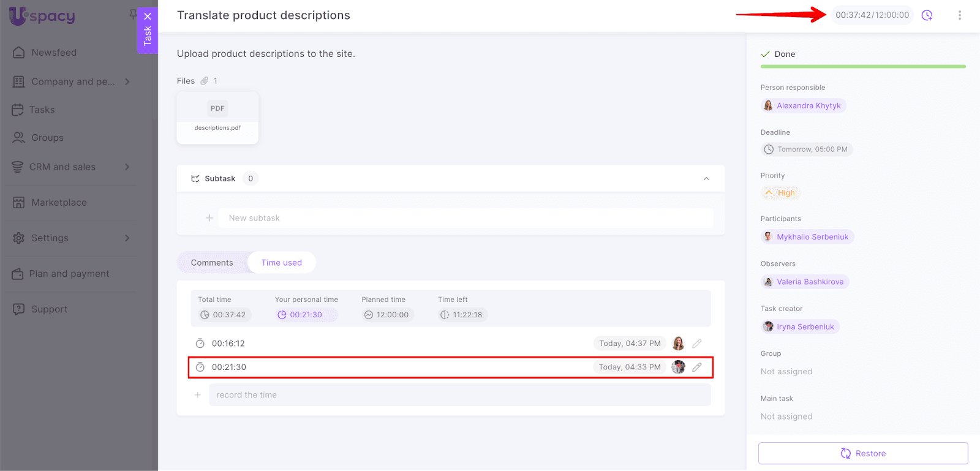Expand Company and people sidebar menu
The height and width of the screenshot is (471, 980).
(x=127, y=82)
